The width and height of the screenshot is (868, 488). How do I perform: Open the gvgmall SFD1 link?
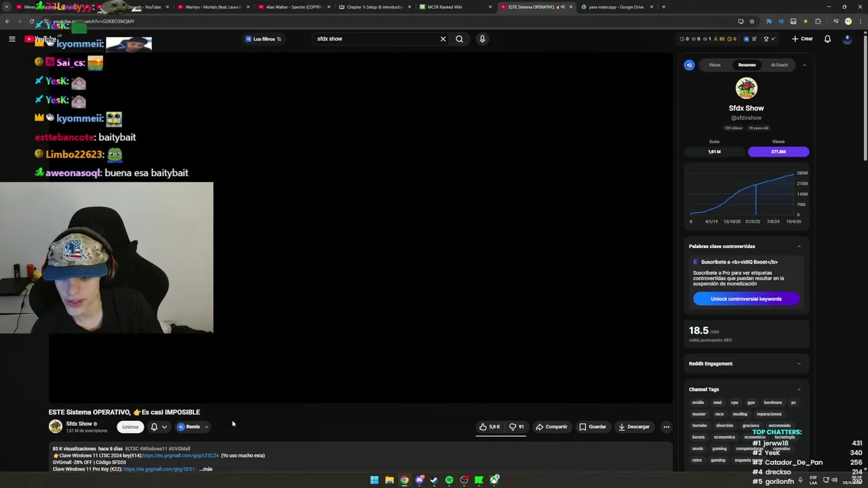click(x=159, y=469)
